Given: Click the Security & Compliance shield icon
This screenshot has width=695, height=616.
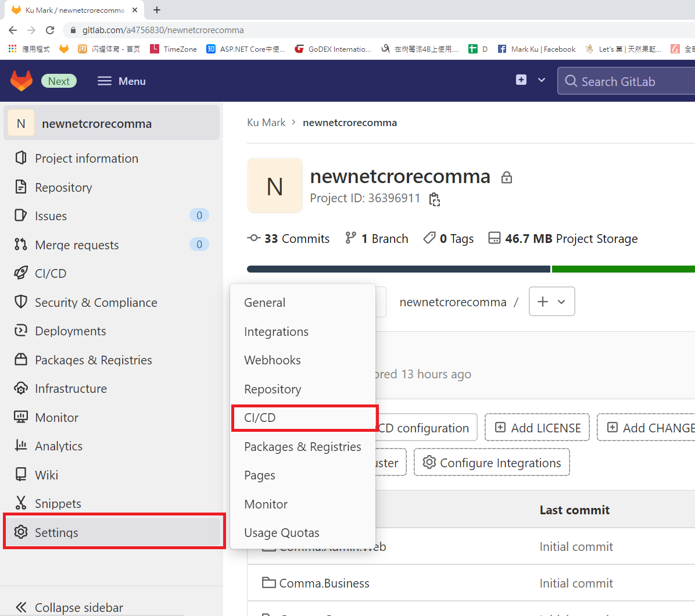Looking at the screenshot, I should pyautogui.click(x=21, y=302).
